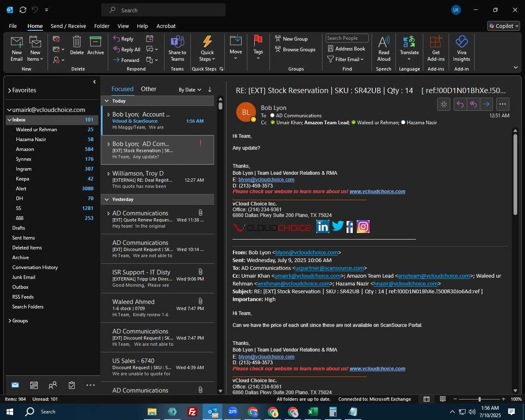Open the Folder ribbon tab
The height and width of the screenshot is (420, 525).
(x=102, y=26)
